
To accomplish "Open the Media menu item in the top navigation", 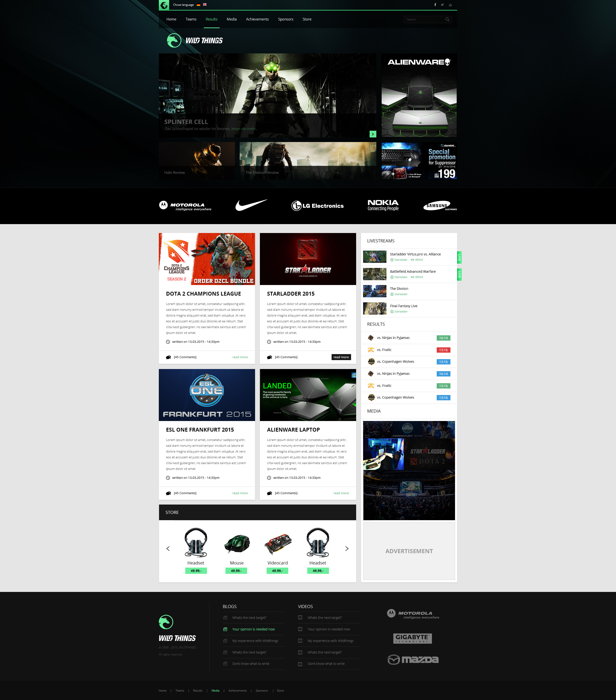I will click(232, 19).
